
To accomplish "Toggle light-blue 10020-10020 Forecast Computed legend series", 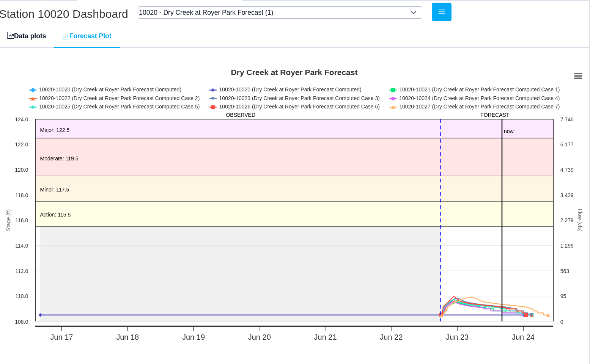I will [x=105, y=90].
